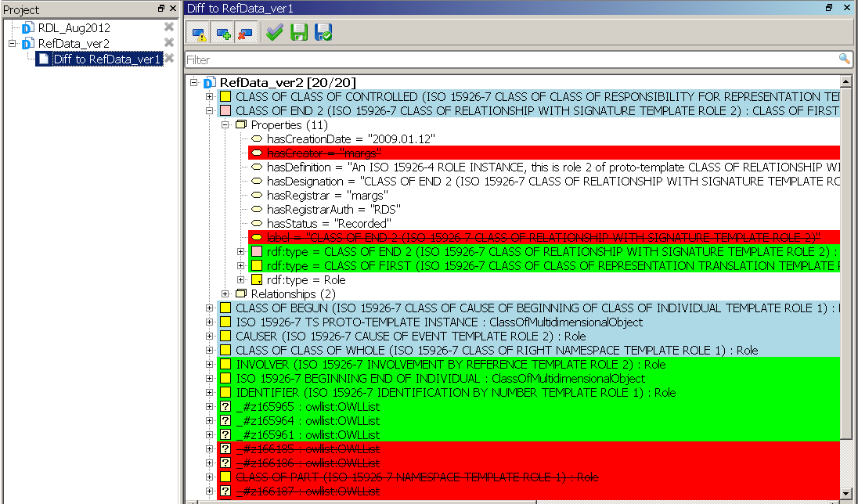858x504 pixels.
Task: Select the hasRegistrar = "margs" property
Action: [x=327, y=196]
